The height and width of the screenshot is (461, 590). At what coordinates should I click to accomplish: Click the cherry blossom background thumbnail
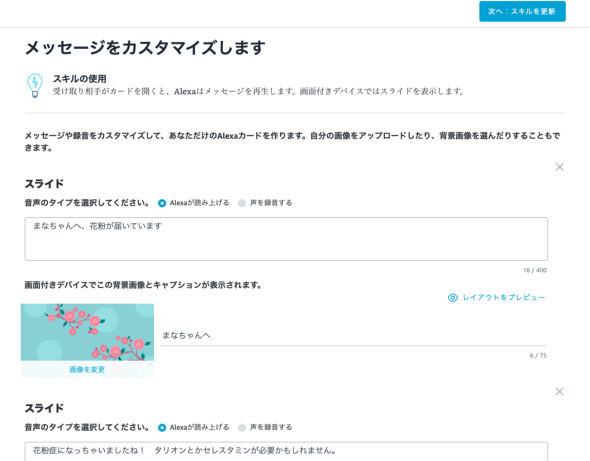[x=87, y=332]
